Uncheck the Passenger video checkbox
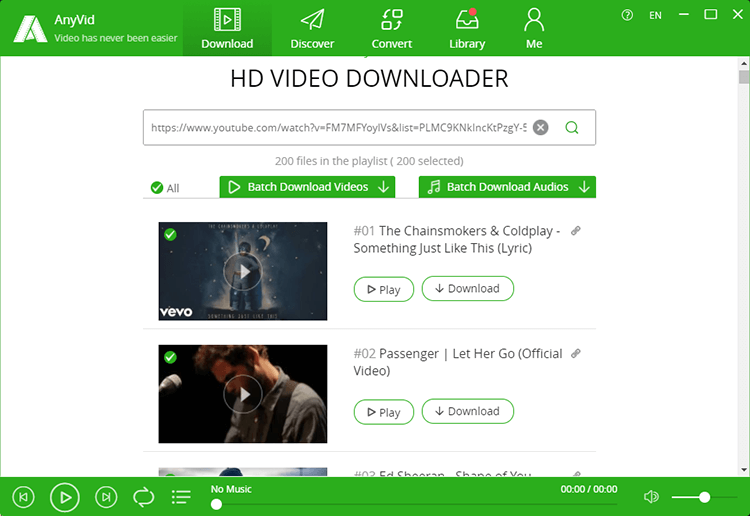 [x=170, y=357]
